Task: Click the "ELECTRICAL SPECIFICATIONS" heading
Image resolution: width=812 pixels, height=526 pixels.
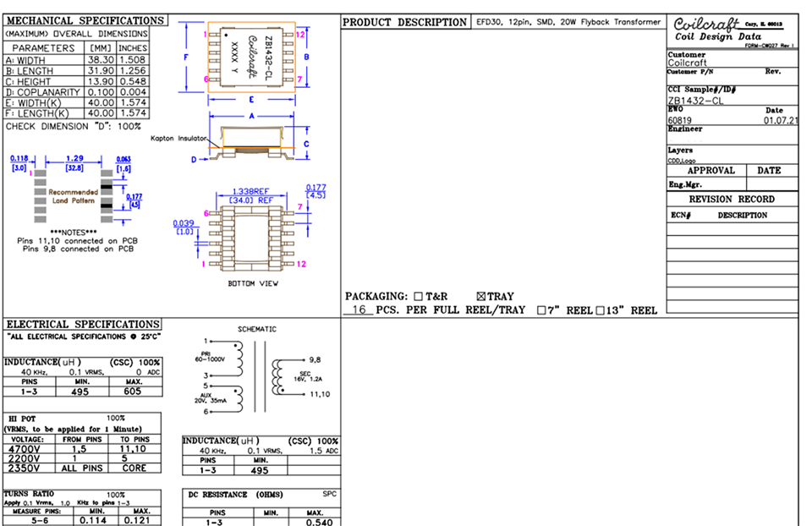Action: 83,324
